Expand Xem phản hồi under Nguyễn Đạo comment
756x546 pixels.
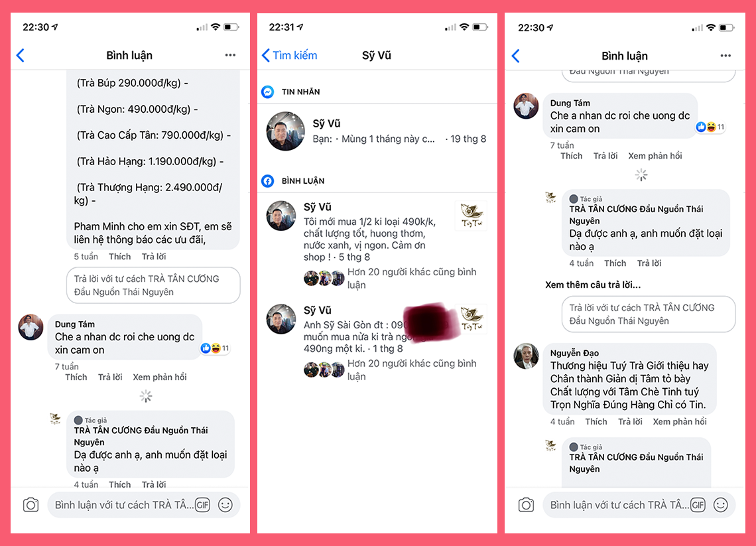(x=679, y=421)
